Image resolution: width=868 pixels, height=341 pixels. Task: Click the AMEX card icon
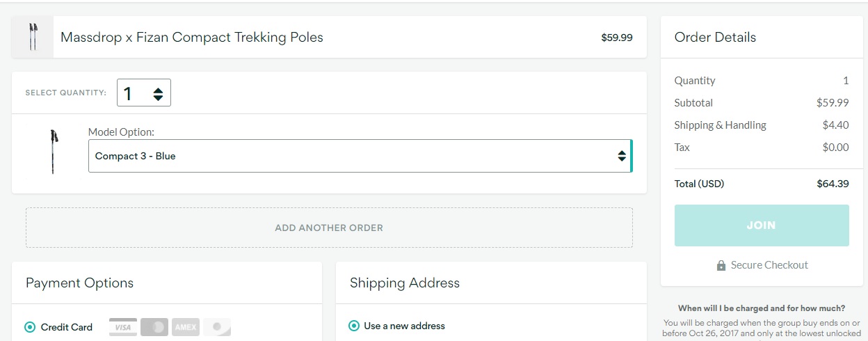[186, 327]
